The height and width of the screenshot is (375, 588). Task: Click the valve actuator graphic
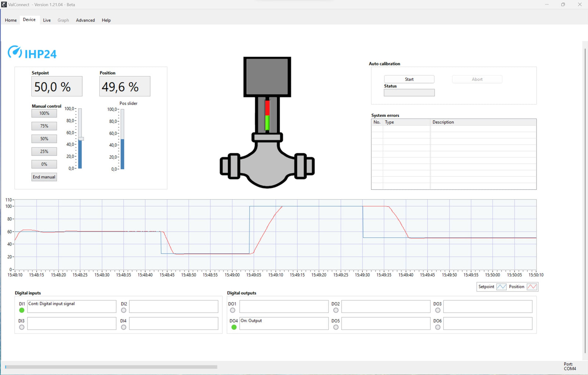point(267,77)
